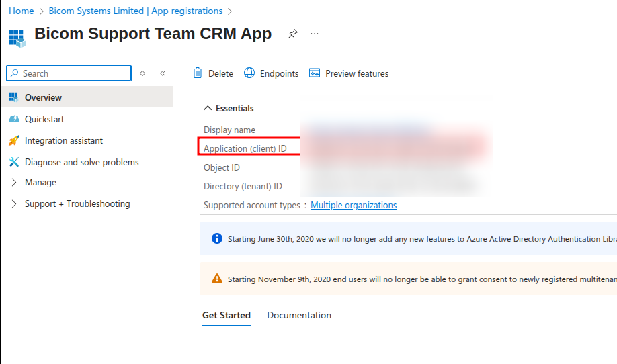This screenshot has width=617, height=364.
Task: Click the orange warning triangle icon
Action: point(217,278)
